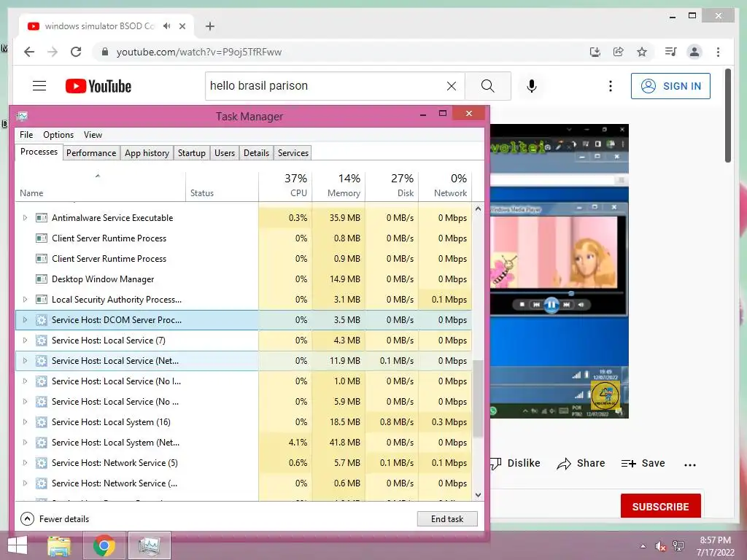747x560 pixels.
Task: Click the install app icon in address bar
Action: pyautogui.click(x=595, y=52)
